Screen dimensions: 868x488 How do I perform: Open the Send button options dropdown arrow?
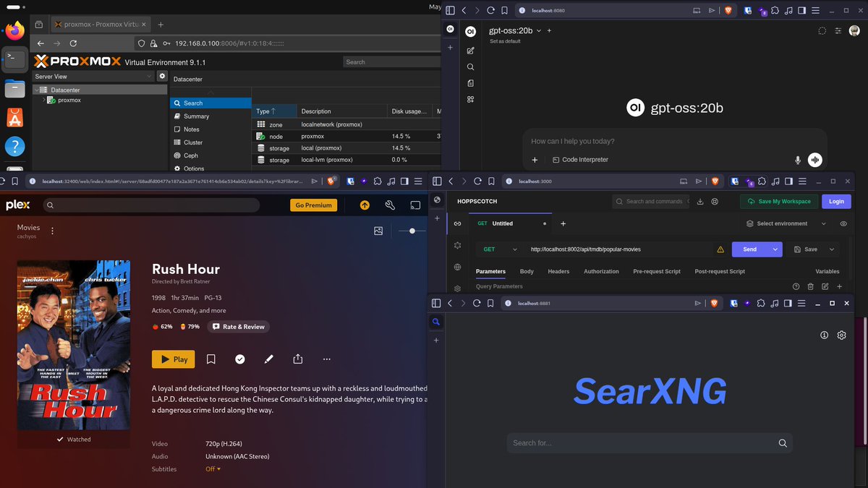pyautogui.click(x=776, y=249)
